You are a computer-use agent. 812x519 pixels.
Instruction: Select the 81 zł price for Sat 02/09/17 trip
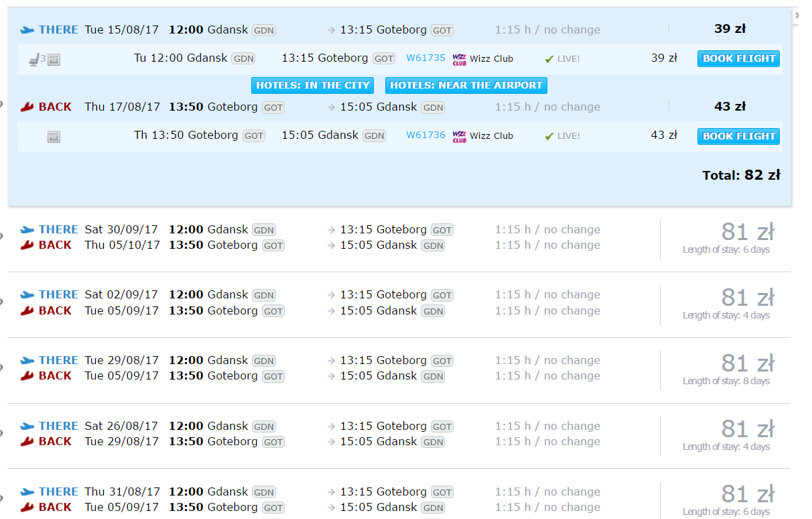(748, 297)
